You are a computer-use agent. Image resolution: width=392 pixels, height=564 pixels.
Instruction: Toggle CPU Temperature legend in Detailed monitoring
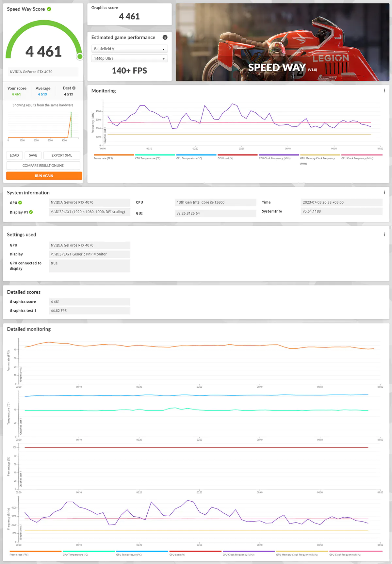[89, 553]
